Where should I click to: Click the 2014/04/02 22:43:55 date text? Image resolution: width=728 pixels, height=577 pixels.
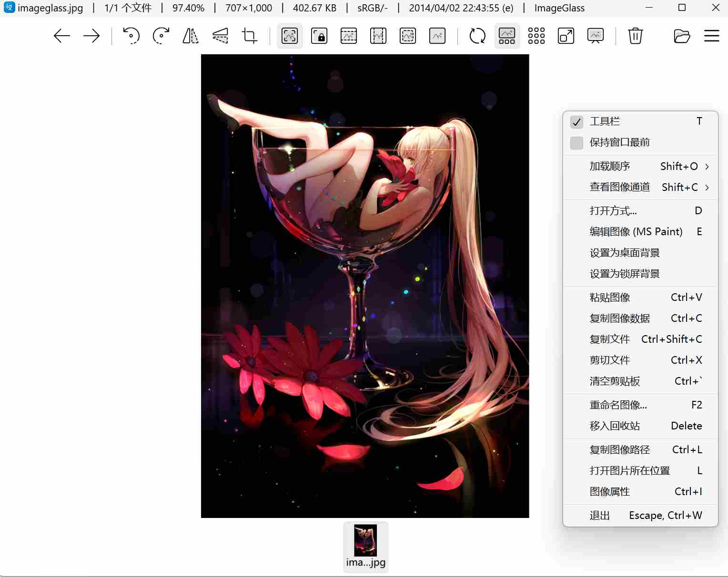click(461, 8)
